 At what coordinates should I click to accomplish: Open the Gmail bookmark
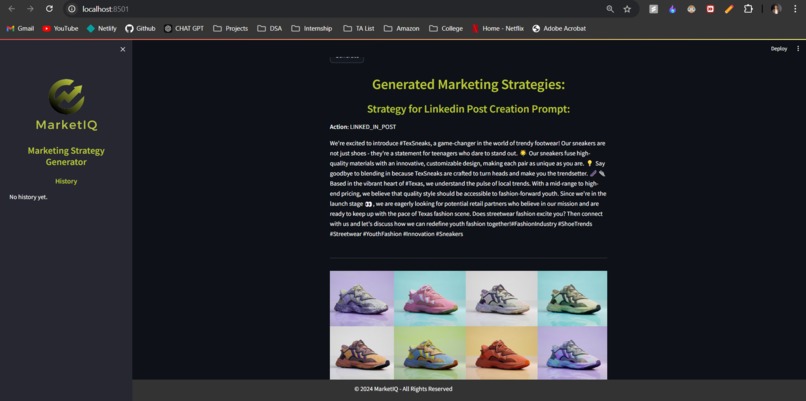click(20, 28)
